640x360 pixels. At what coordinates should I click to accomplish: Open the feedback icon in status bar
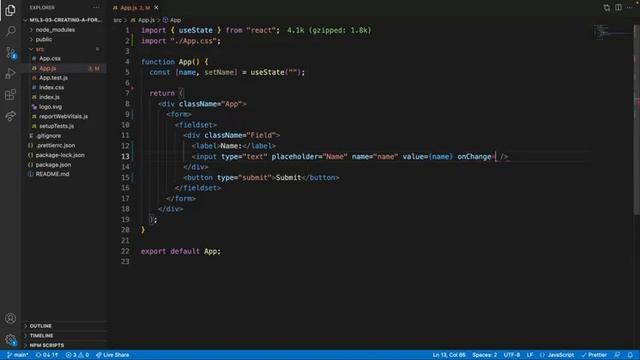(x=618, y=355)
